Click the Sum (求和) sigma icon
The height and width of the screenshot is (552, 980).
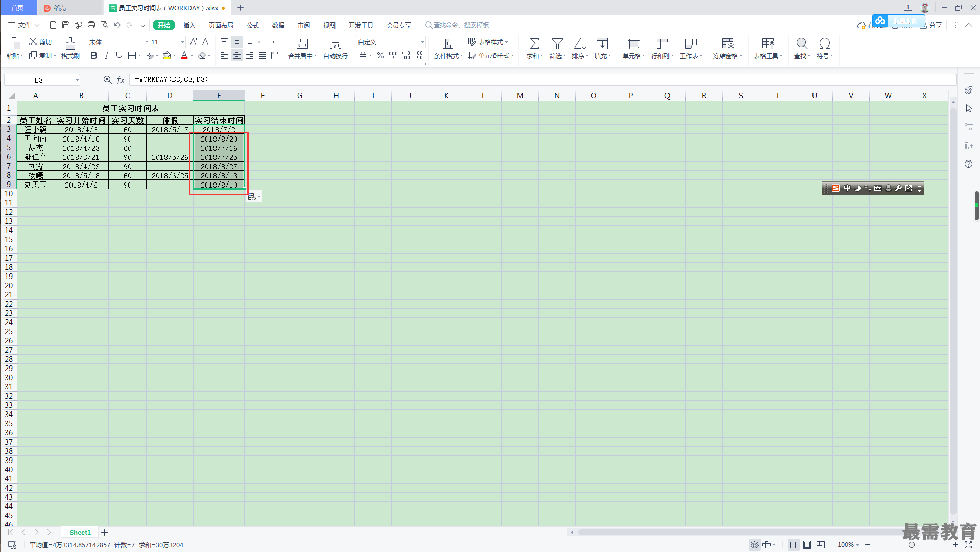(x=534, y=43)
